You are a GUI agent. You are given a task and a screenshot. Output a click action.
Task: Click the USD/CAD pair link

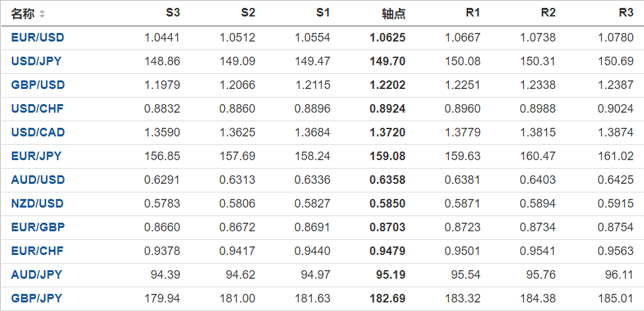tap(38, 132)
